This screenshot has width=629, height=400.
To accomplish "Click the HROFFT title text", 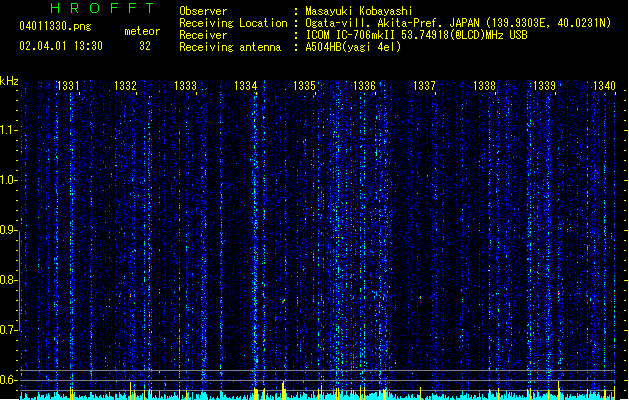I will pos(103,8).
